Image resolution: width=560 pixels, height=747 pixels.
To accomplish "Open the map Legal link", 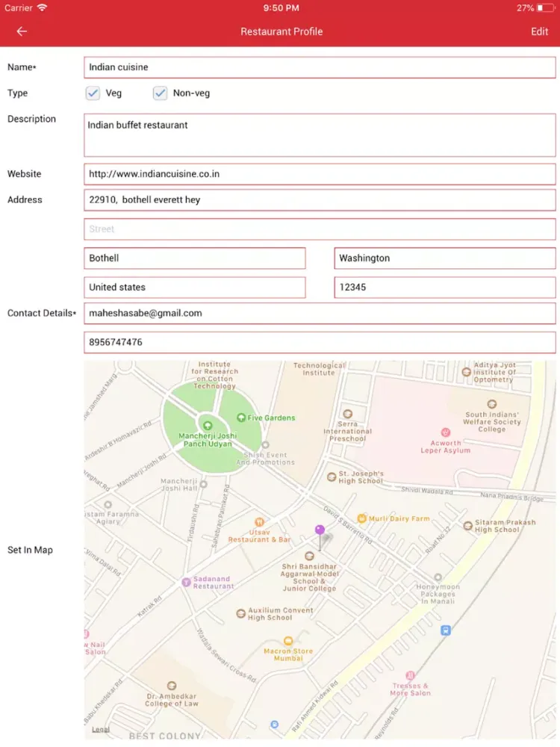I will [101, 730].
